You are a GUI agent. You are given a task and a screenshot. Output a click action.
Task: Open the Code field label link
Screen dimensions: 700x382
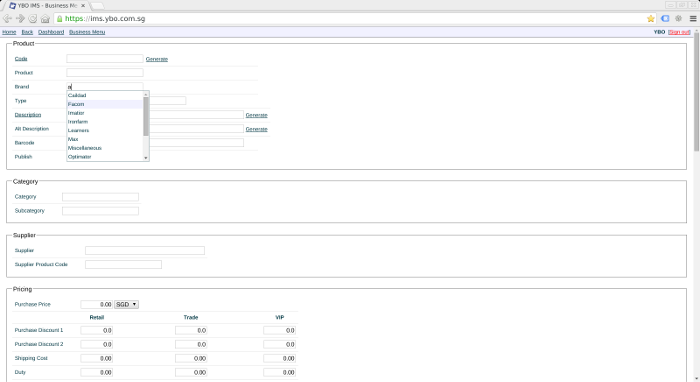point(21,59)
